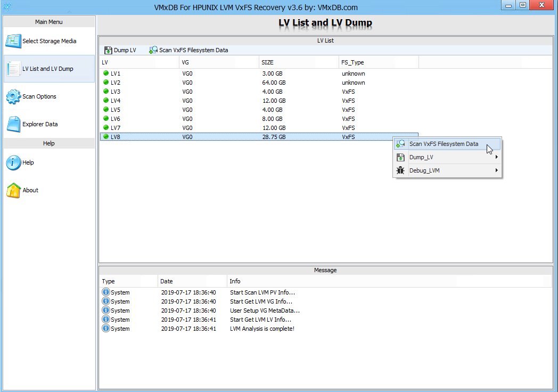Open the Help info icon
The width and height of the screenshot is (558, 392).
13,162
